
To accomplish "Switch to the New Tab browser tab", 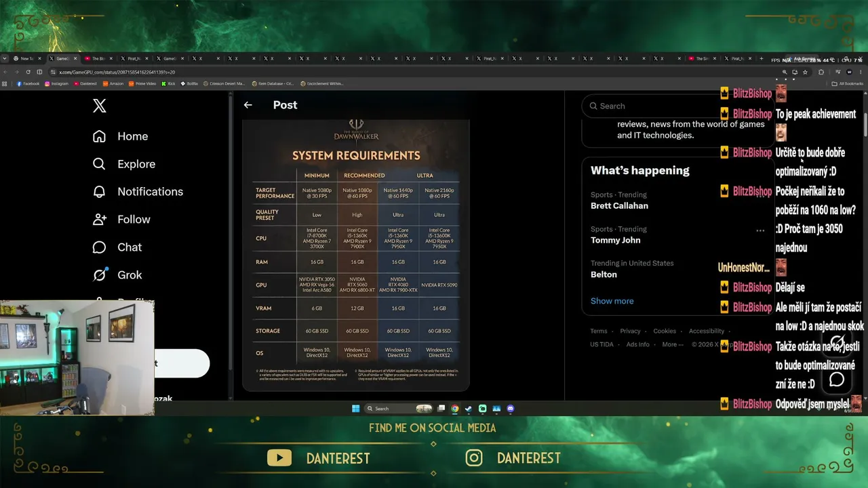I will point(26,59).
